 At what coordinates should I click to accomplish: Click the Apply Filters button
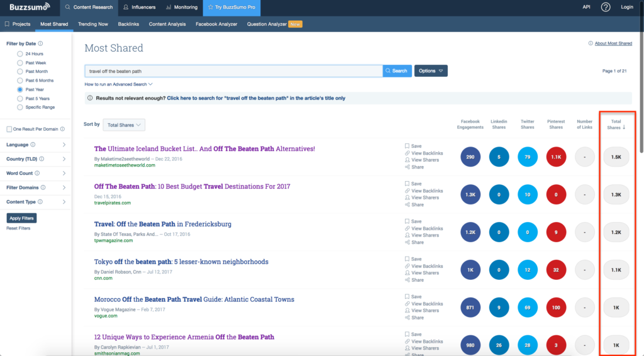[x=21, y=218]
